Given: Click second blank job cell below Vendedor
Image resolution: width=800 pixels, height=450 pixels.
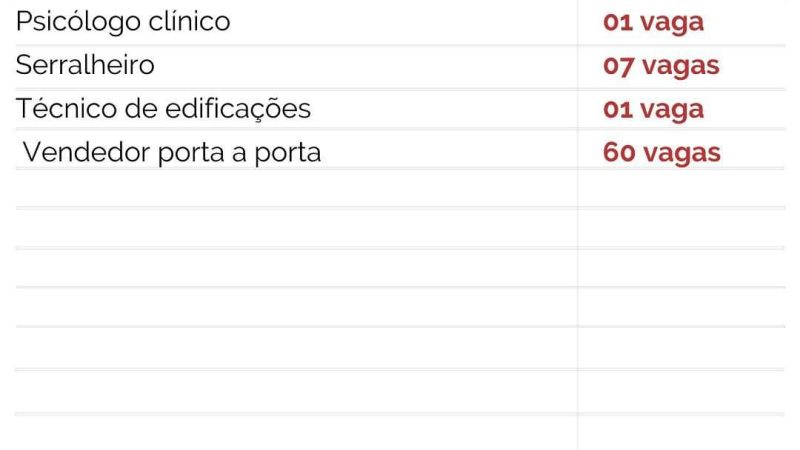Looking at the screenshot, I should pos(295,228).
